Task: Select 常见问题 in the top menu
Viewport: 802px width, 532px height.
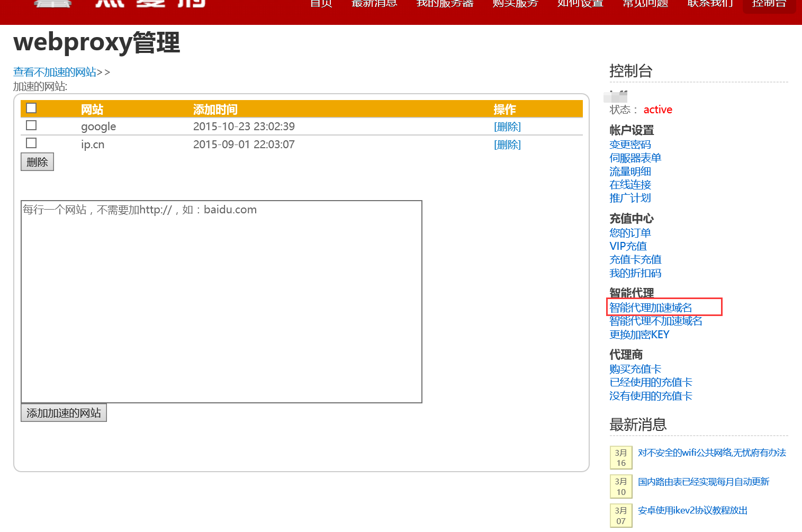Action: click(645, 4)
